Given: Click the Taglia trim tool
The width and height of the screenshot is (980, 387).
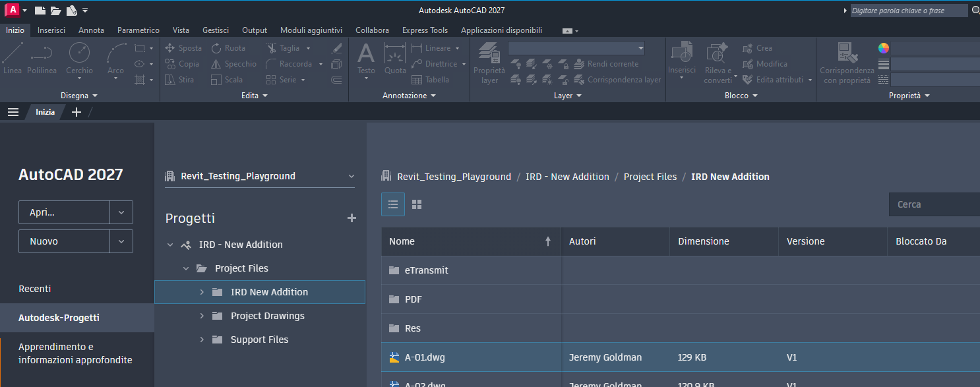Looking at the screenshot, I should tap(283, 48).
